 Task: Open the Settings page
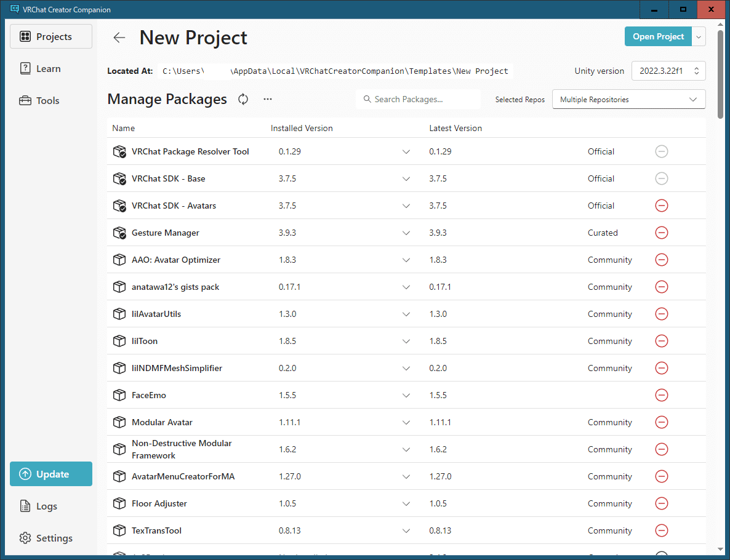[x=51, y=538]
